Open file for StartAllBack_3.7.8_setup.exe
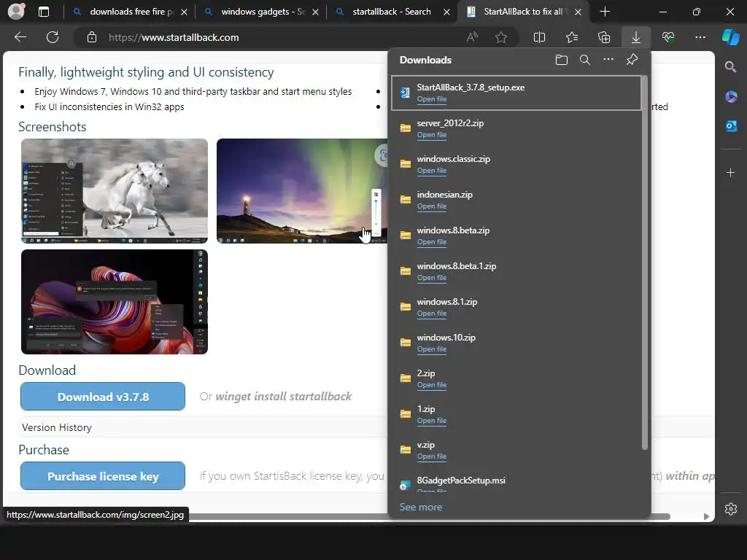The height and width of the screenshot is (560, 747). pos(432,99)
